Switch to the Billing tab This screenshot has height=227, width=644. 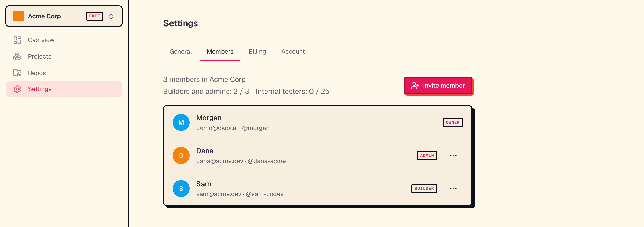[257, 51]
